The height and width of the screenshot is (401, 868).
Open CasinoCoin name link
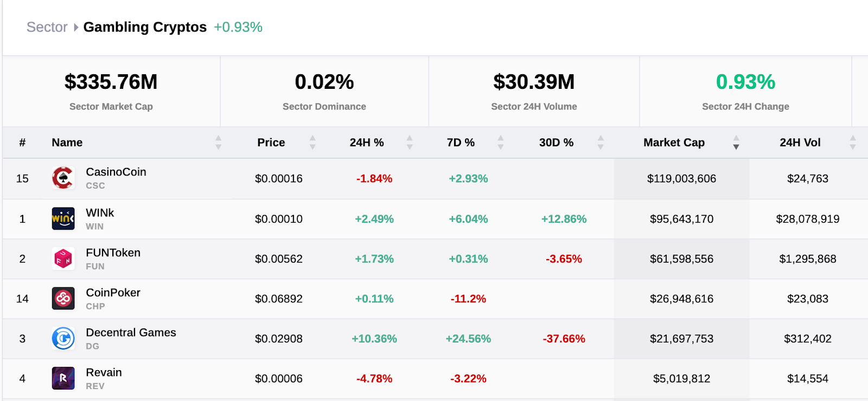coord(116,172)
